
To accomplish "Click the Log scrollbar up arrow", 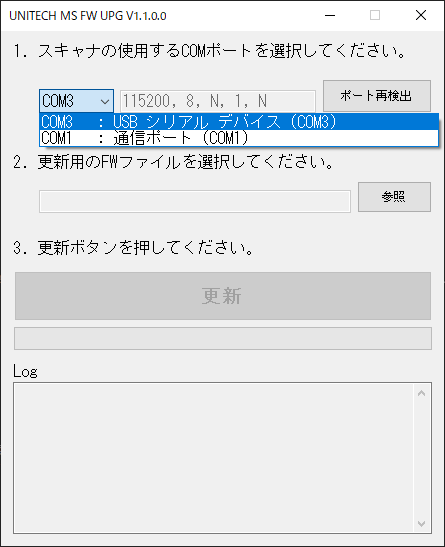I will point(422,393).
